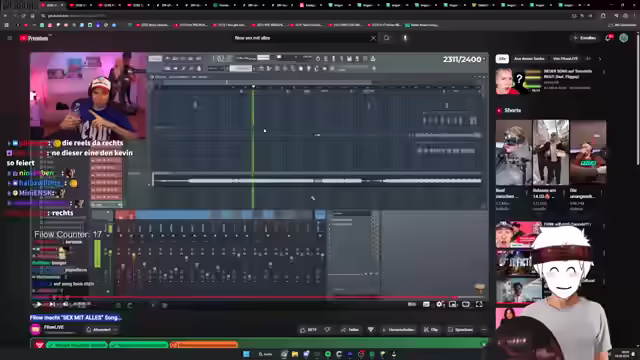Open the FilowLIVE channel name link
640x360 pixels.
click(x=53, y=327)
